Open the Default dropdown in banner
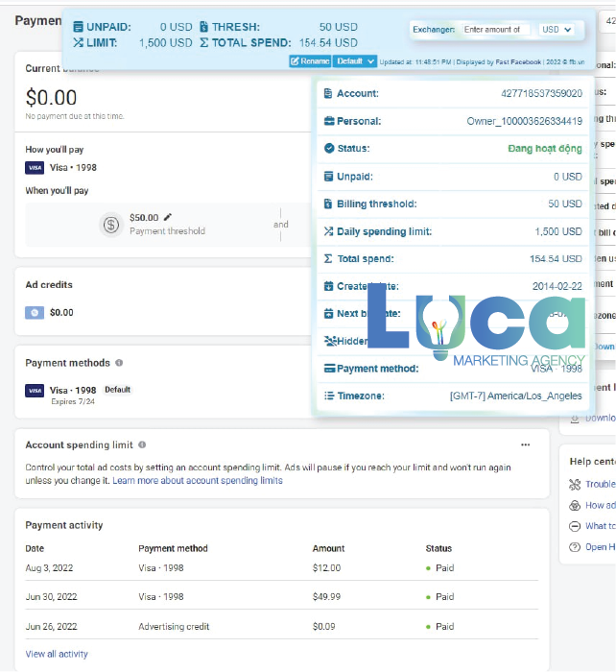The image size is (616, 672). (355, 61)
